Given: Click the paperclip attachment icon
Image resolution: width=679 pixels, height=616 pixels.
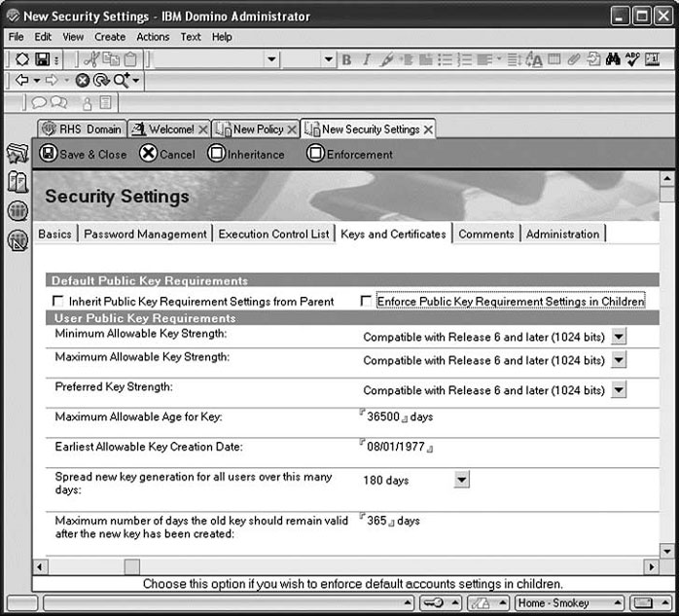Looking at the screenshot, I should pyautogui.click(x=574, y=59).
